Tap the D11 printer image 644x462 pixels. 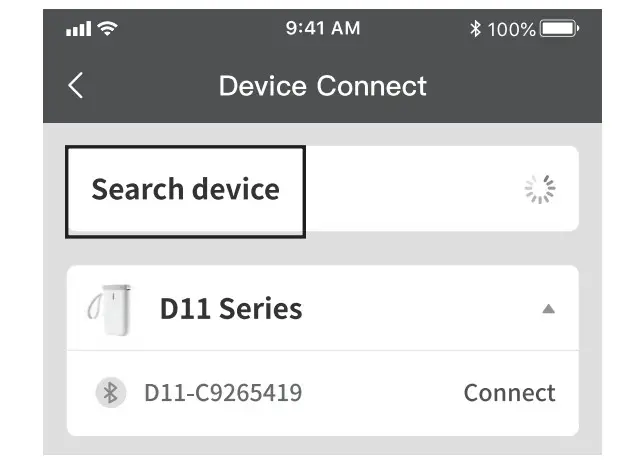[108, 308]
